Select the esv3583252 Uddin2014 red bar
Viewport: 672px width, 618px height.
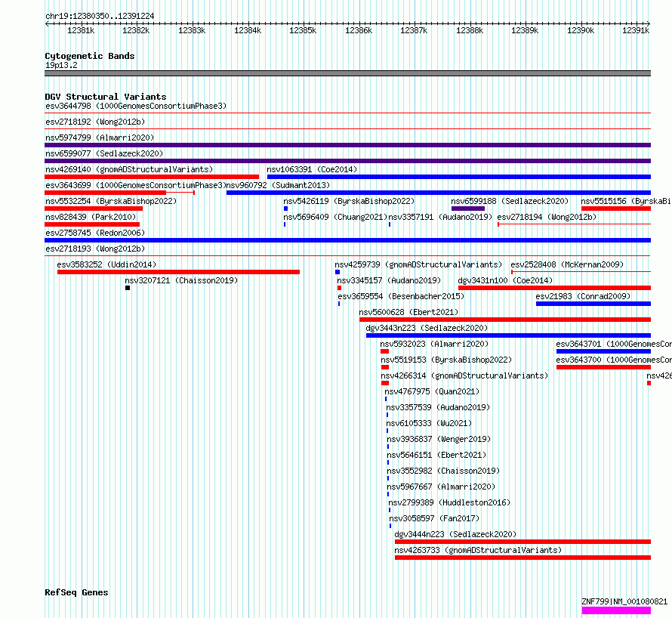(x=178, y=272)
